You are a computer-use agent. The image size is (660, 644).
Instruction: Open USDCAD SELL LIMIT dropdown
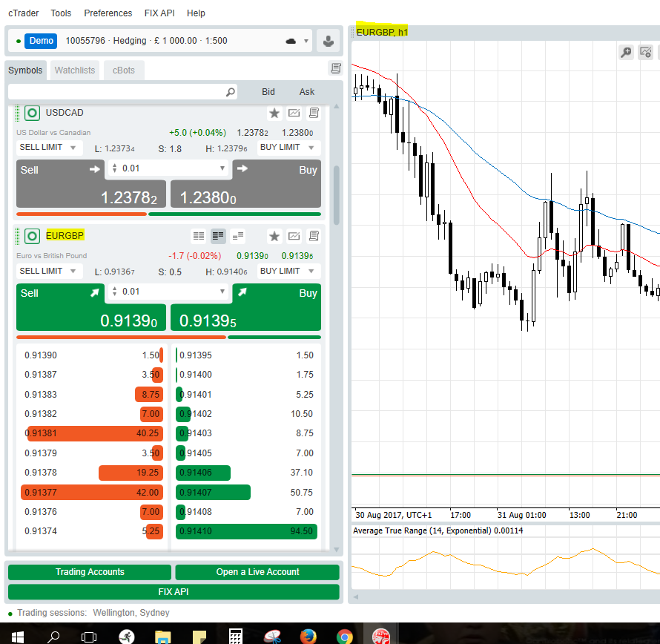[49, 148]
